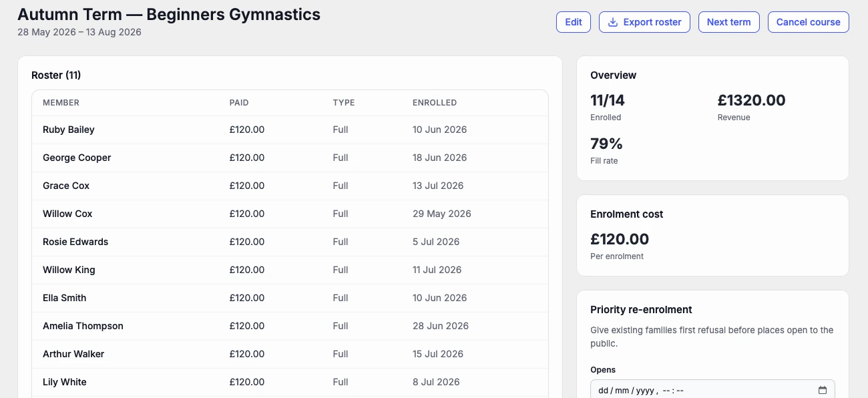The height and width of the screenshot is (398, 868).
Task: Click Willow Cox's enrolled date 29 May 2026
Action: coord(442,214)
